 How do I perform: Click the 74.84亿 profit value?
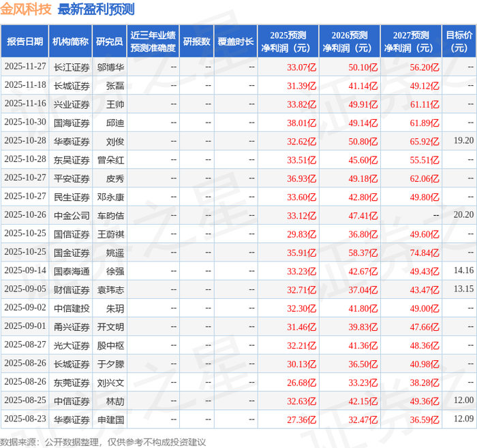425,253
